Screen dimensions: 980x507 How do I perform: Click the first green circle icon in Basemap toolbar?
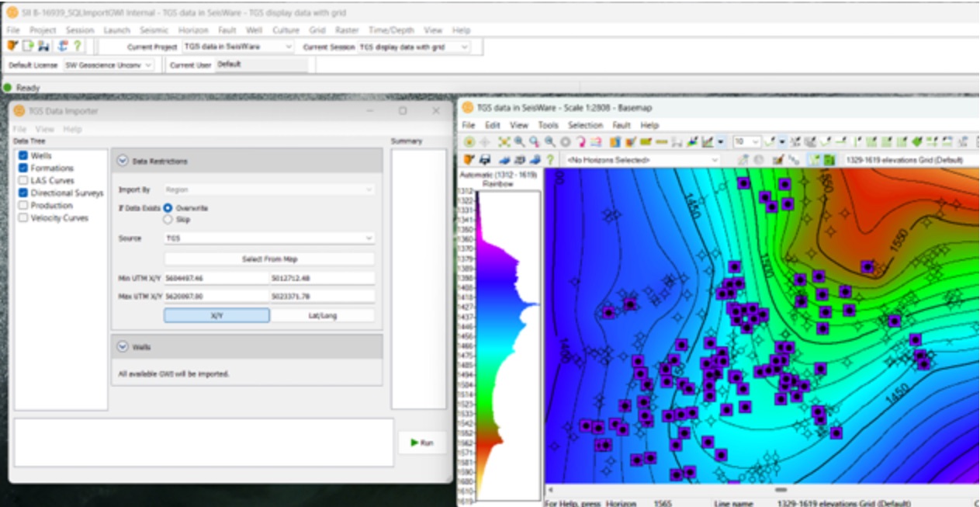point(469,142)
